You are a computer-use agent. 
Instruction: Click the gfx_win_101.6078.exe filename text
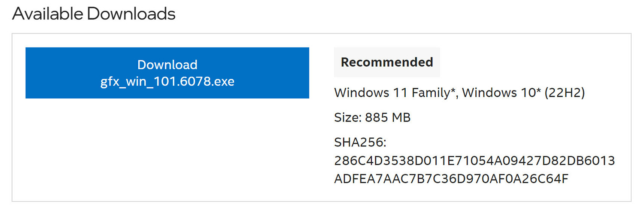click(167, 82)
